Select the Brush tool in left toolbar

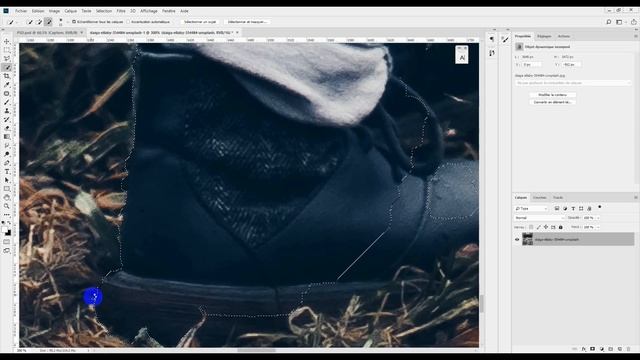pyautogui.click(x=7, y=102)
